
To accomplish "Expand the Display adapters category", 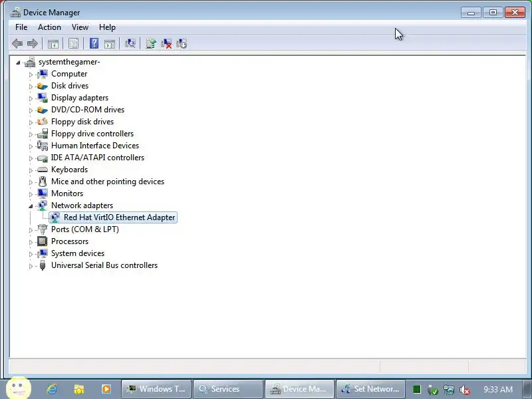I will 31,98.
